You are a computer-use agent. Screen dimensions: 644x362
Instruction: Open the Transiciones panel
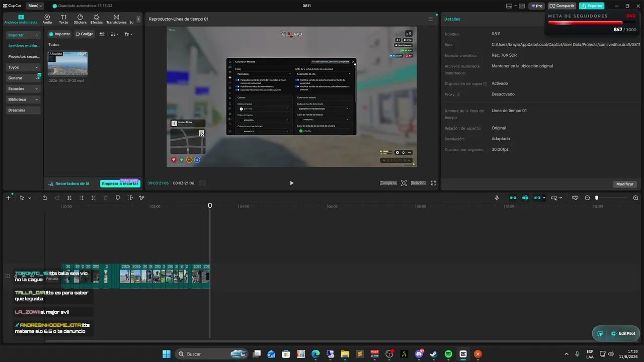click(x=116, y=19)
